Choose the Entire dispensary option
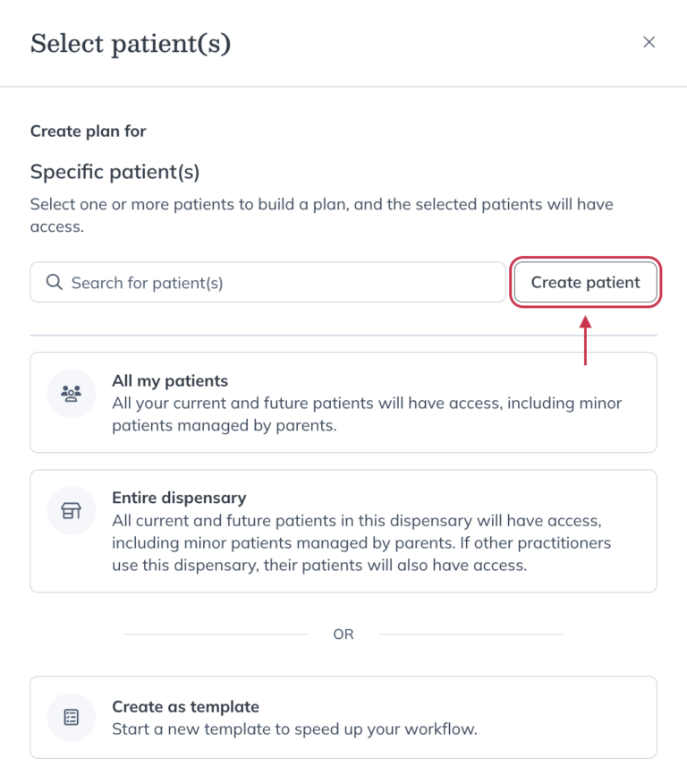Viewport: 687px width, 784px height. pos(343,531)
